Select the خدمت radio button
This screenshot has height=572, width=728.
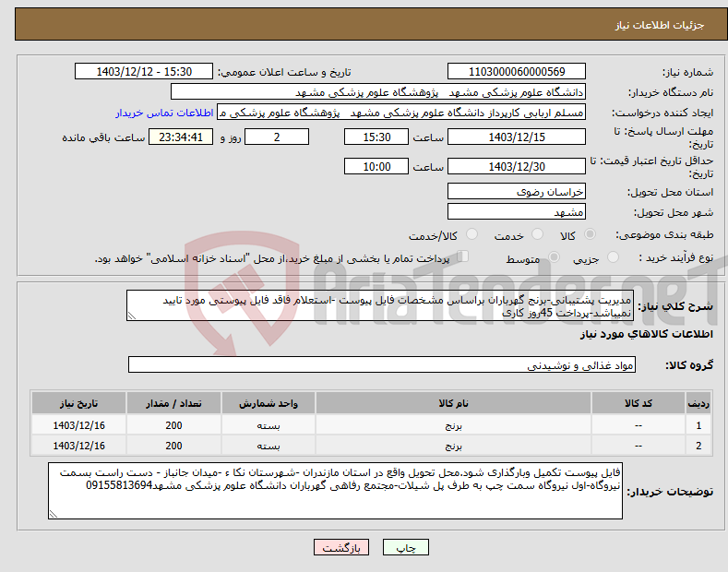(x=537, y=234)
